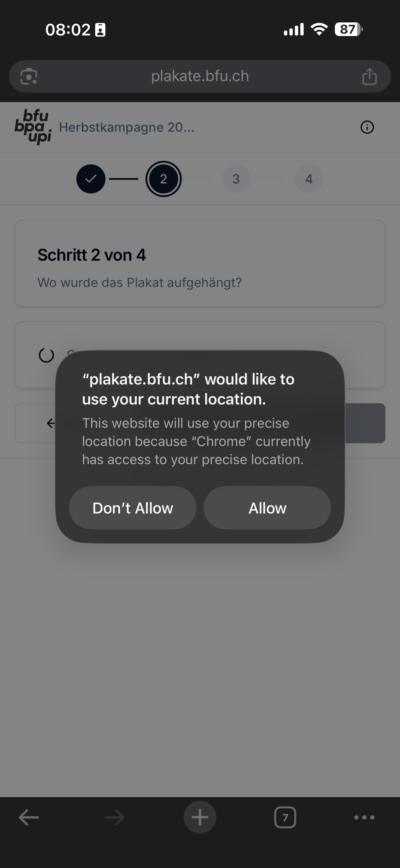This screenshot has width=400, height=868.
Task: Tap the loading spinner in location card
Action: 46,355
